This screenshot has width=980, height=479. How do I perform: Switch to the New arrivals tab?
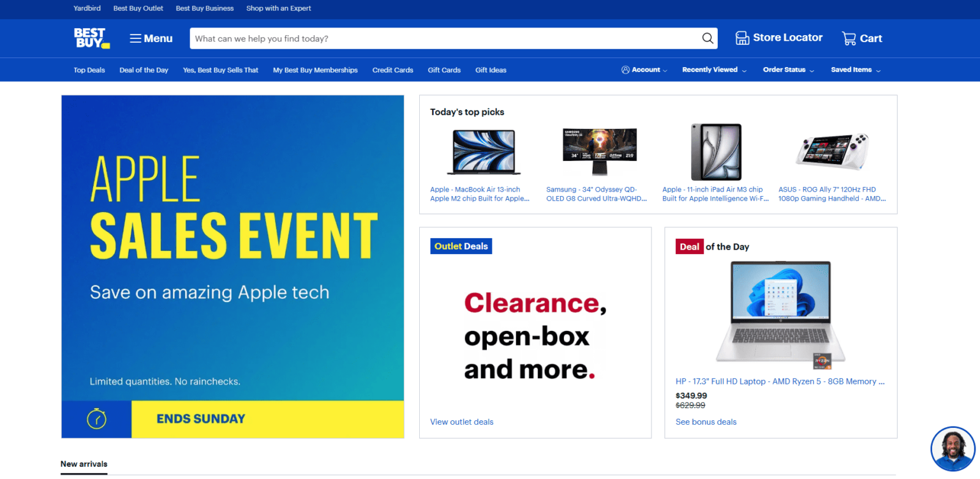tap(84, 464)
